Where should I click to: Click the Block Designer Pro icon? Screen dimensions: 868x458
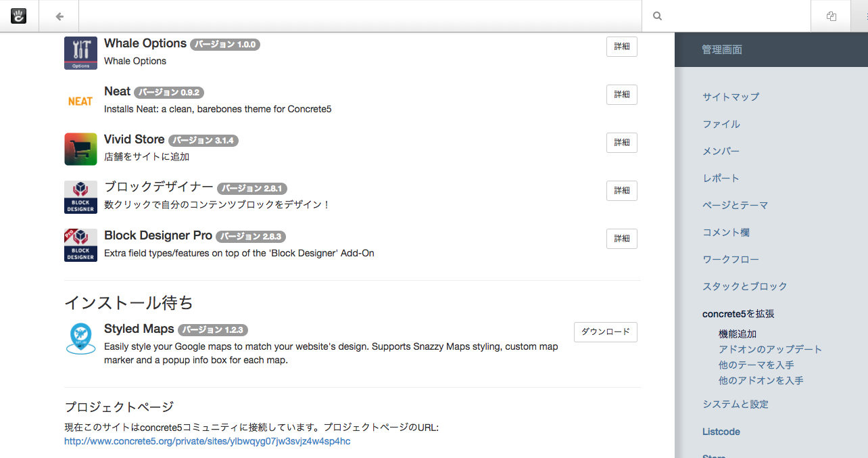pos(80,245)
